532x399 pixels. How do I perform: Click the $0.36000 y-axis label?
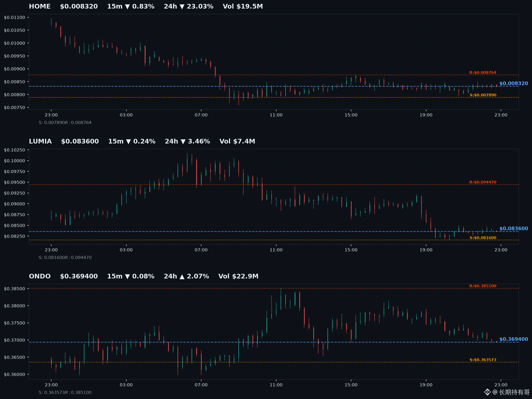point(14,375)
